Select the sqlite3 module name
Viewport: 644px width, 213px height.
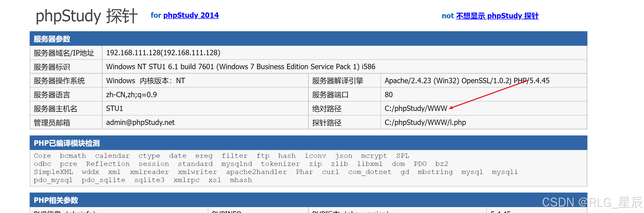coord(149,180)
